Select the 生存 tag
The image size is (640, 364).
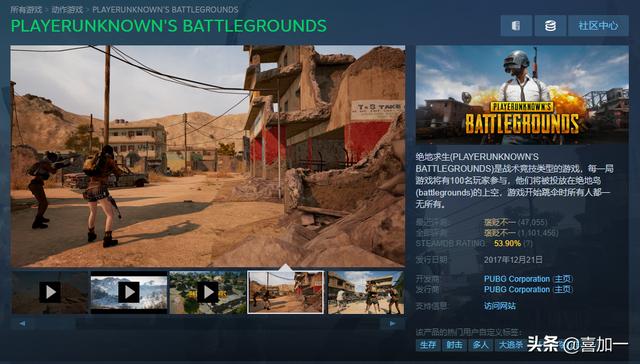tap(428, 345)
